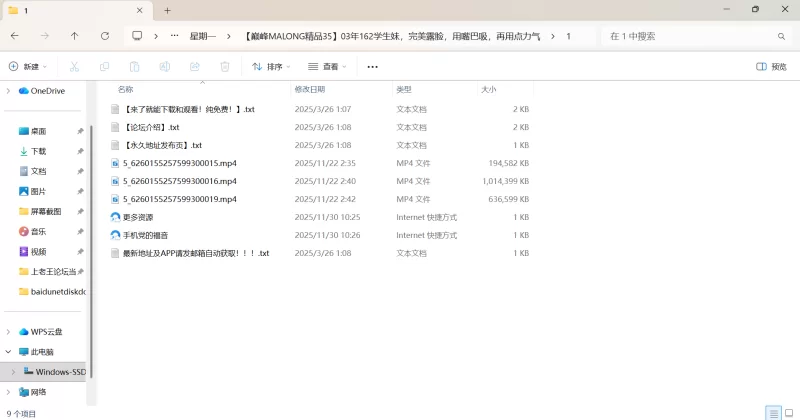Open 文档 in quick access
The height and width of the screenshot is (420, 800).
[39, 171]
